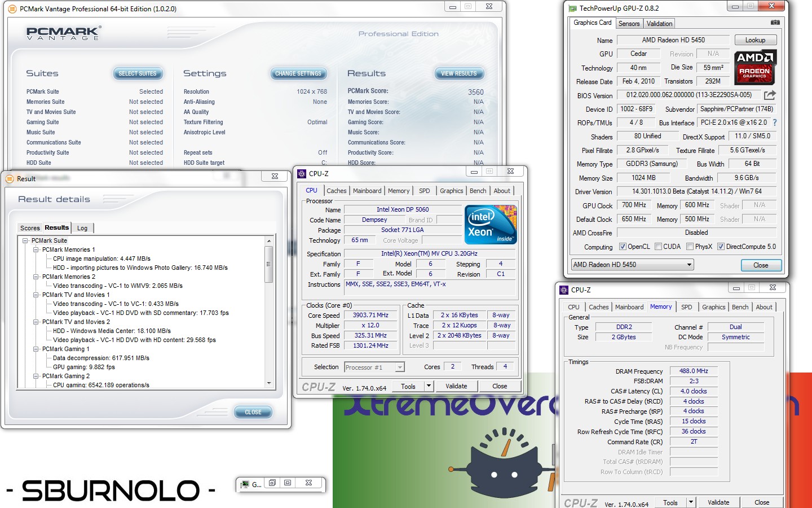Select 'GPU gaming: 9.882 fps' tree row
This screenshot has height=508, width=812.
pos(84,367)
